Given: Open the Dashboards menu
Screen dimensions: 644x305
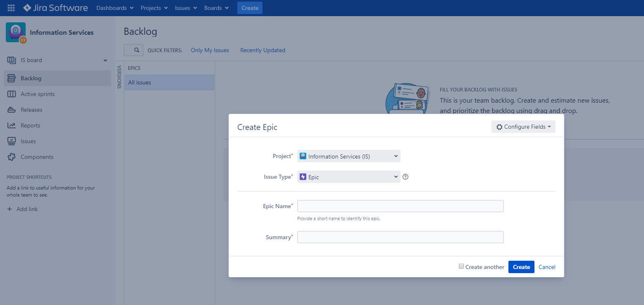Looking at the screenshot, I should tap(115, 8).
